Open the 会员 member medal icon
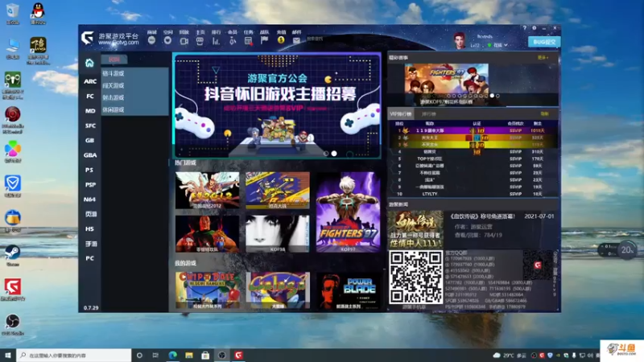 (x=232, y=41)
